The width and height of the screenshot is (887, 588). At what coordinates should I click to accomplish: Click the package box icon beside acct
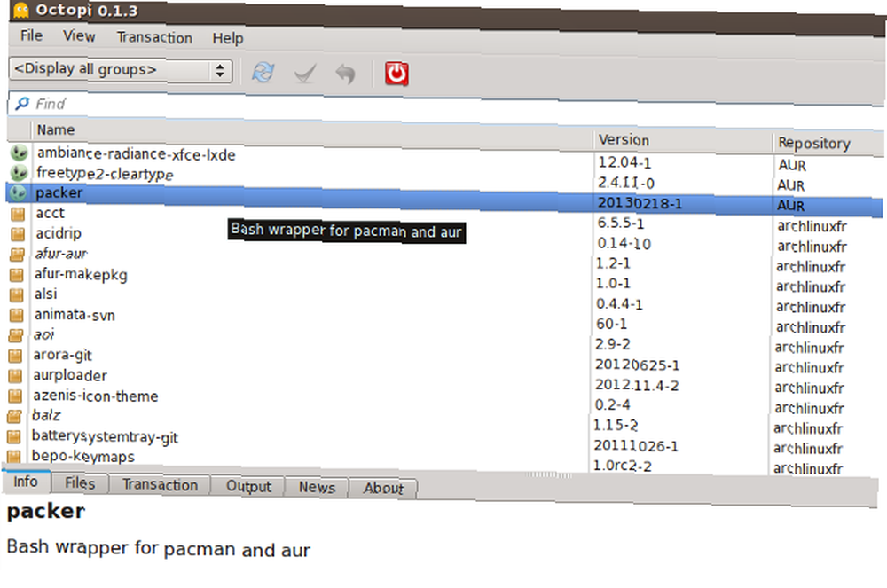point(18,214)
